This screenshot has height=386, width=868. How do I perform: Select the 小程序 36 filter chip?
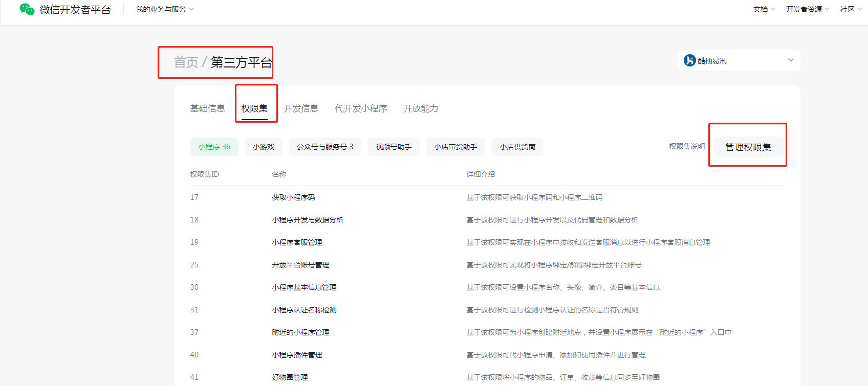tap(214, 147)
